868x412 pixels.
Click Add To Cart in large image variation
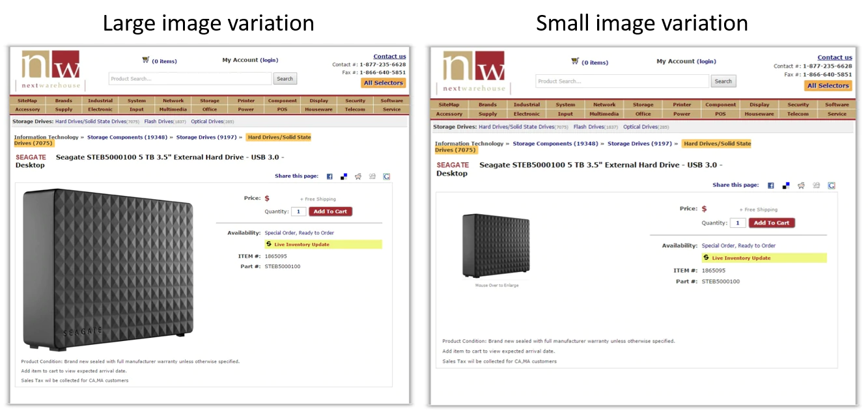[x=331, y=212]
